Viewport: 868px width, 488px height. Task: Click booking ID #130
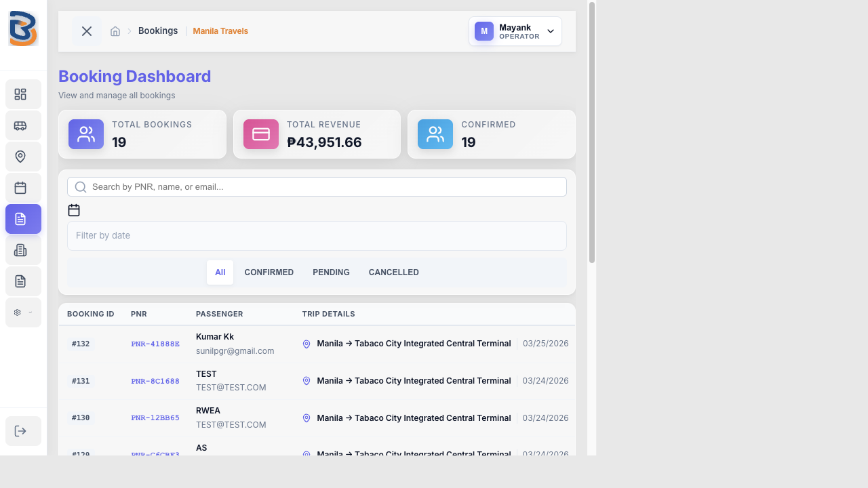81,418
